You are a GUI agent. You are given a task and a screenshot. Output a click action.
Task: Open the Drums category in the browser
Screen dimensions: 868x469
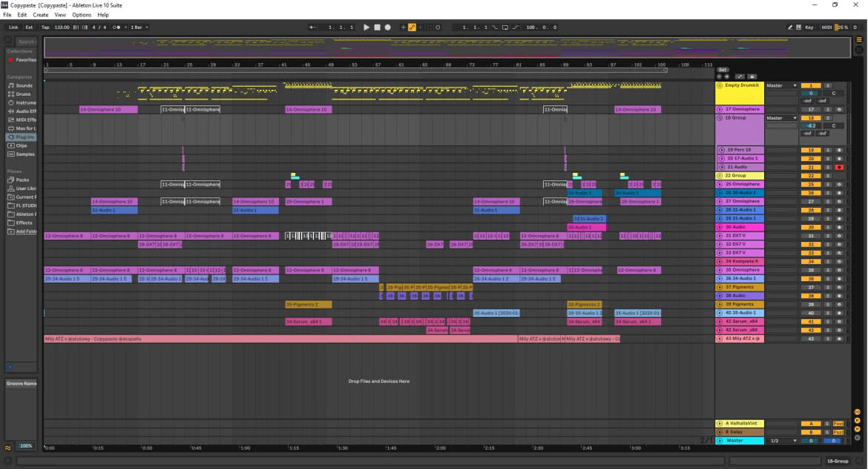click(x=23, y=94)
